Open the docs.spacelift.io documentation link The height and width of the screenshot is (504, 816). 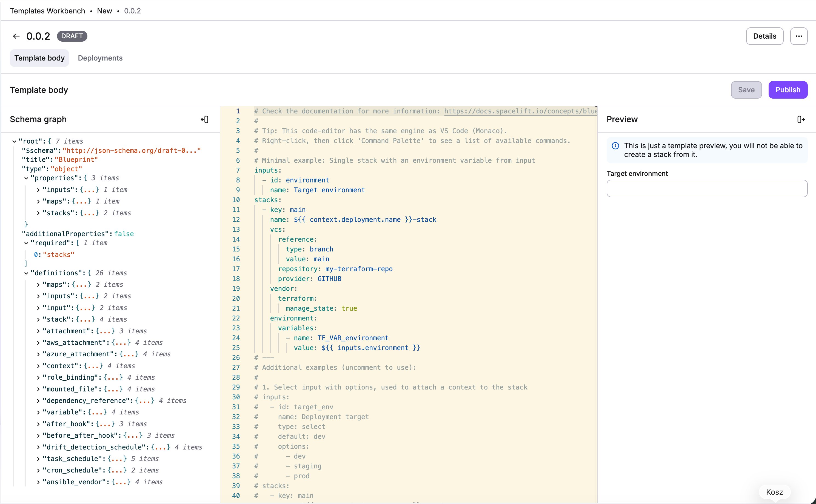pos(520,111)
